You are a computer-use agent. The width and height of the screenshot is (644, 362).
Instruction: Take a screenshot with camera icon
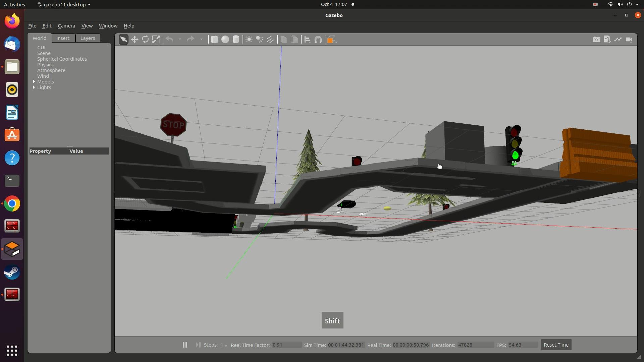596,40
